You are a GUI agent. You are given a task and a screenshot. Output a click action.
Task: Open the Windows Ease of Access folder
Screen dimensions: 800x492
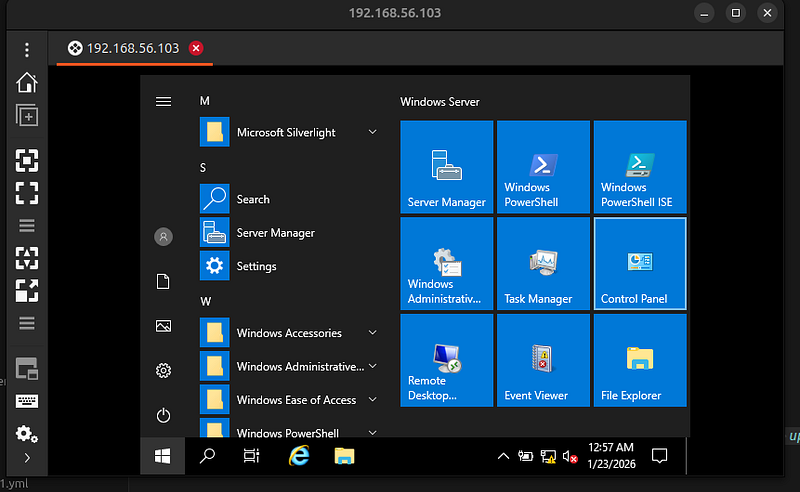[291, 400]
